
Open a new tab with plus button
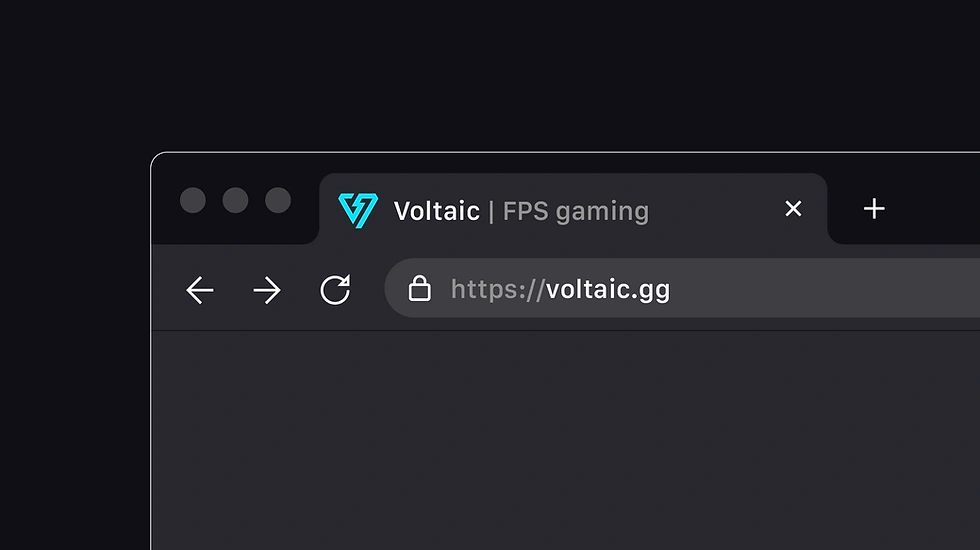click(x=874, y=209)
